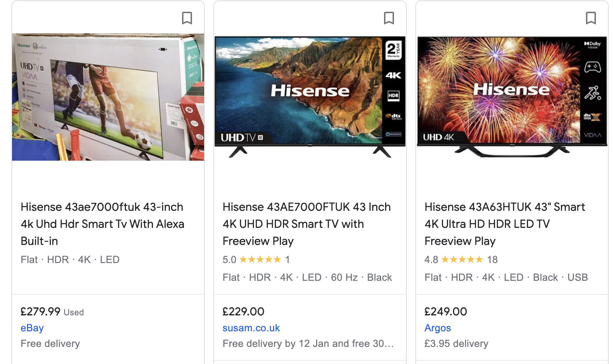Image resolution: width=613 pixels, height=364 pixels.
Task: Open title 'Hisense 43AE7000FTUK 43 Inch 4K UHD'
Action: [306, 224]
